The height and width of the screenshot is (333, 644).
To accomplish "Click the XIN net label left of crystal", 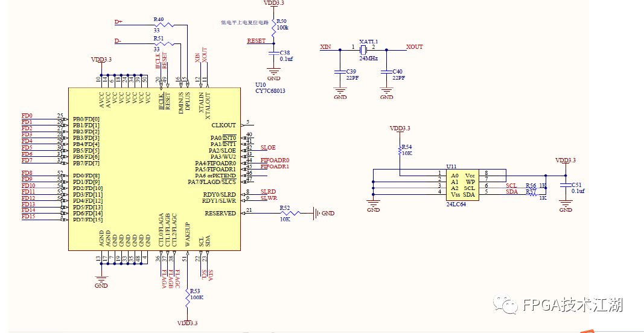I will point(325,47).
